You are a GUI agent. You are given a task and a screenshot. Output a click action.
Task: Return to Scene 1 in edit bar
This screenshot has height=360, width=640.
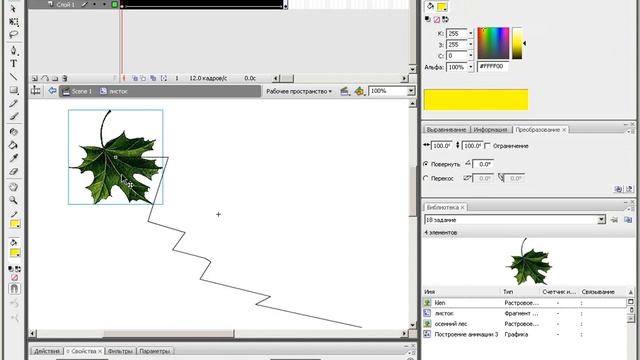(x=77, y=91)
